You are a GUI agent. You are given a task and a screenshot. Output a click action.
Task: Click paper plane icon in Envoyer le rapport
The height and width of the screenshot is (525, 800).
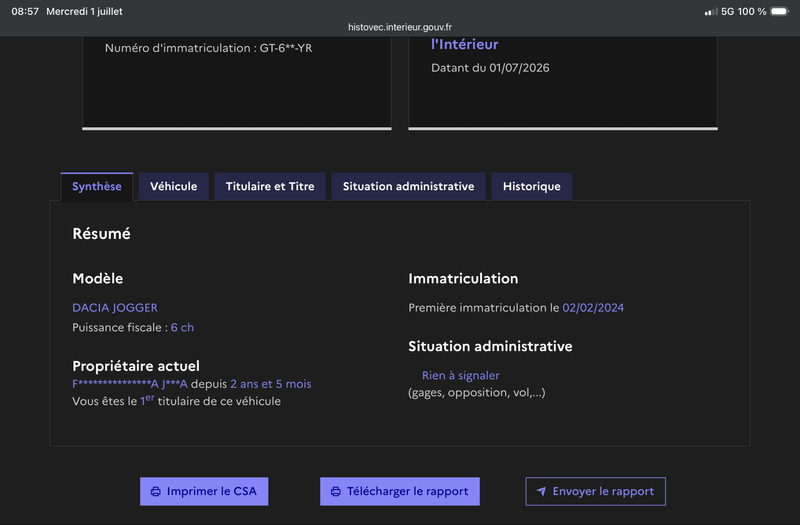click(541, 491)
